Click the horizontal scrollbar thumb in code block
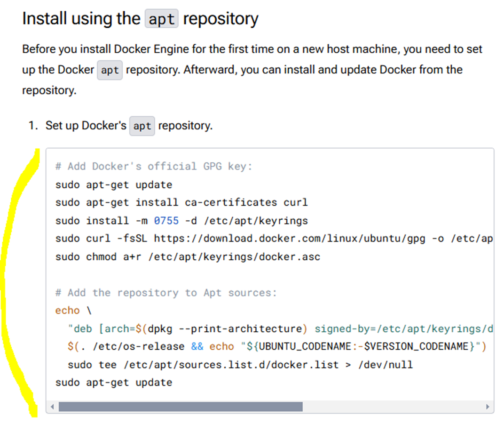The width and height of the screenshot is (504, 424). tap(181, 407)
